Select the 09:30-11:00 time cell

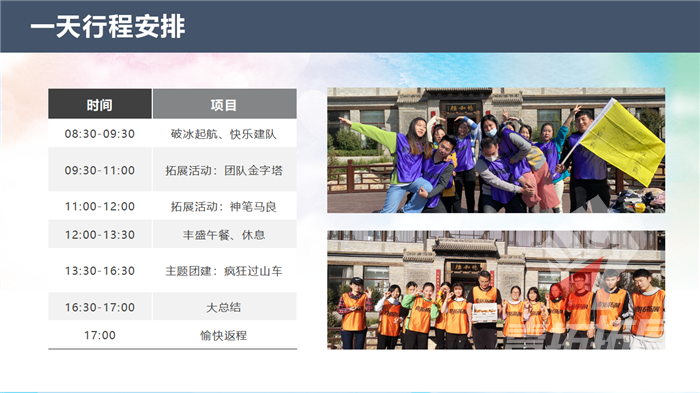point(100,170)
